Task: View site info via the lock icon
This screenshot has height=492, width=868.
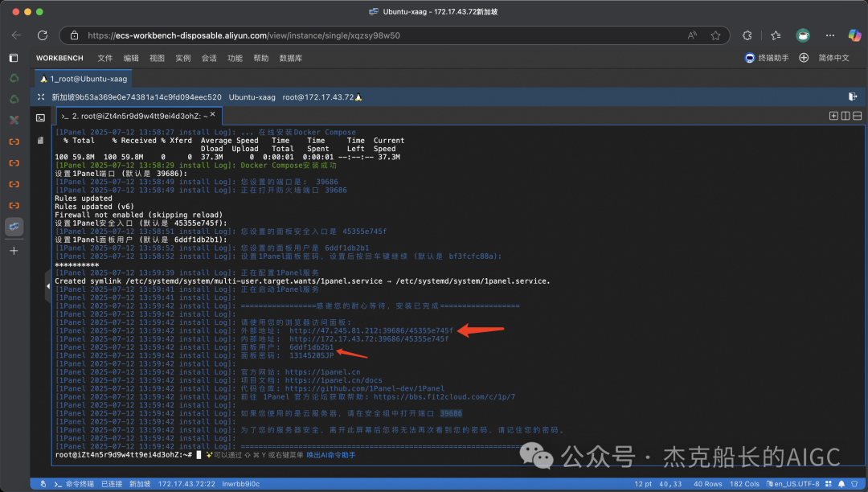Action: pos(74,35)
